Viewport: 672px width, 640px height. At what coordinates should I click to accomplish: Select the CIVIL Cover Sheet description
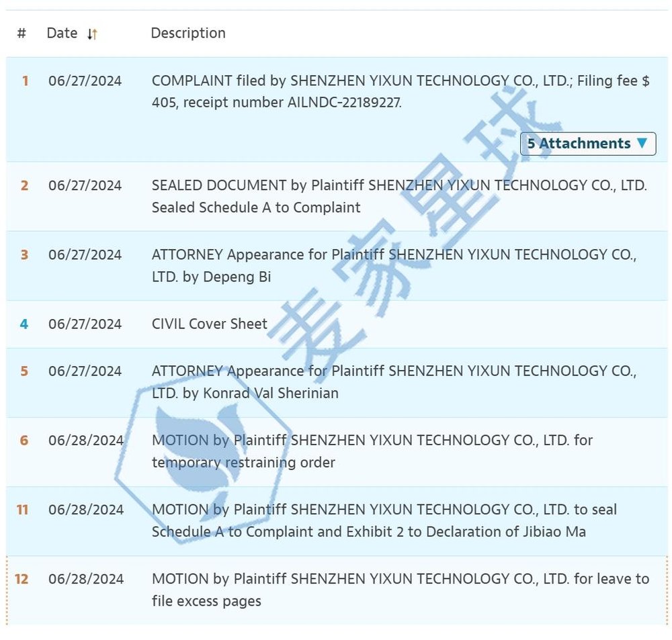coord(209,324)
